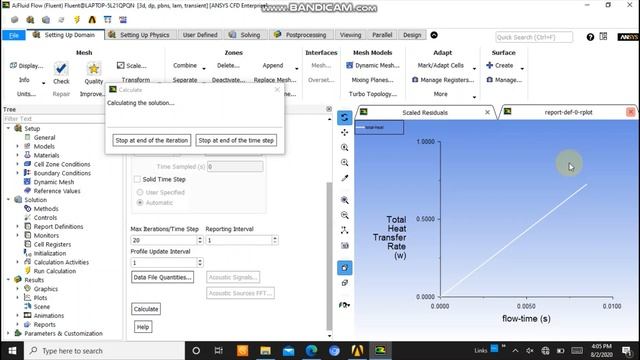Open the Scale mesh tool
The height and width of the screenshot is (360, 640).
131,65
